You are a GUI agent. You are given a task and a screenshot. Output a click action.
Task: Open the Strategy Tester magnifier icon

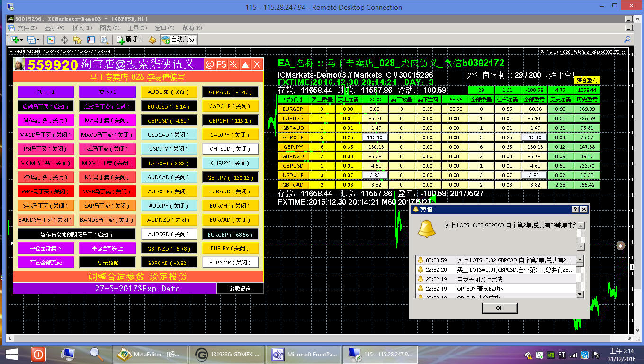point(104,40)
